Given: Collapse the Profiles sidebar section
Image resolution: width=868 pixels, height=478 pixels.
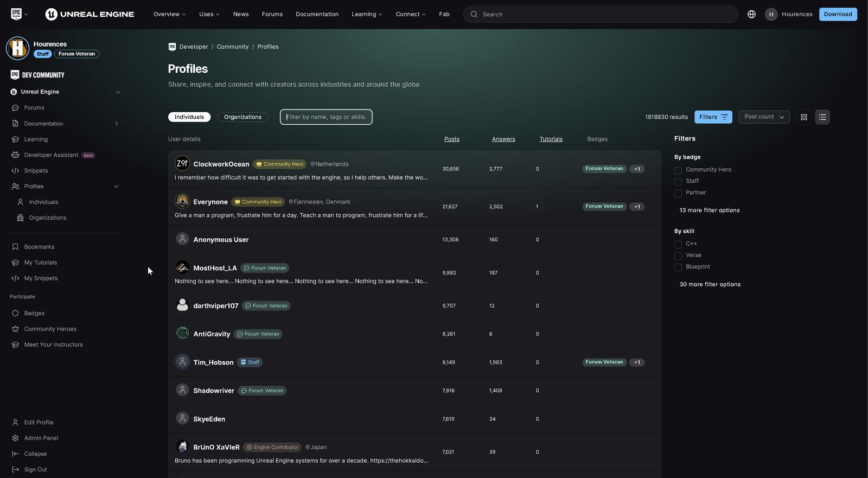Looking at the screenshot, I should pos(117,187).
